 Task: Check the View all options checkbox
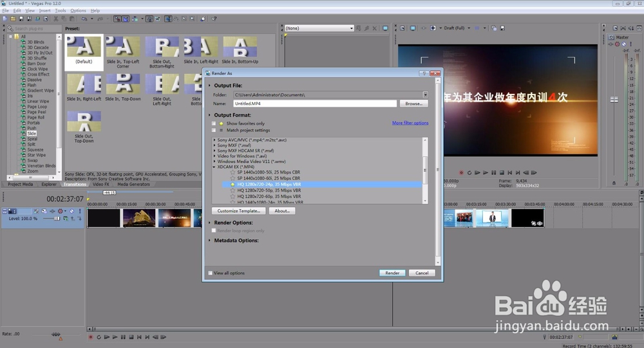pos(211,273)
